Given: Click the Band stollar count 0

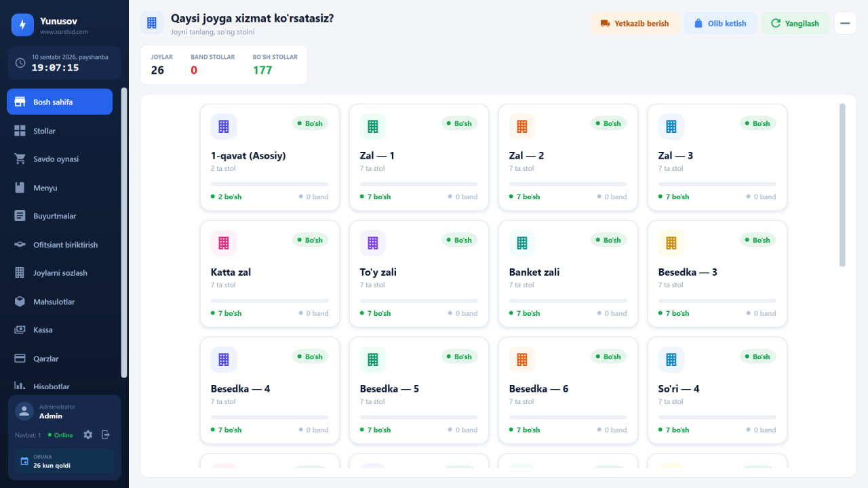Looking at the screenshot, I should coord(194,70).
